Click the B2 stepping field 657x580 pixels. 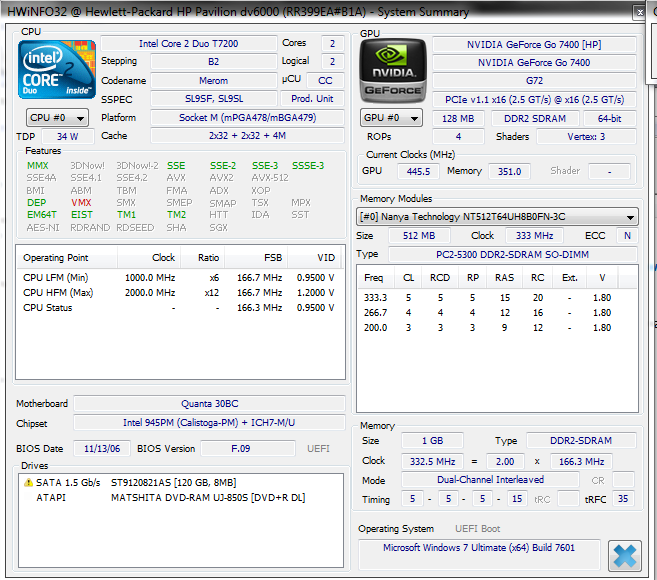(x=214, y=62)
